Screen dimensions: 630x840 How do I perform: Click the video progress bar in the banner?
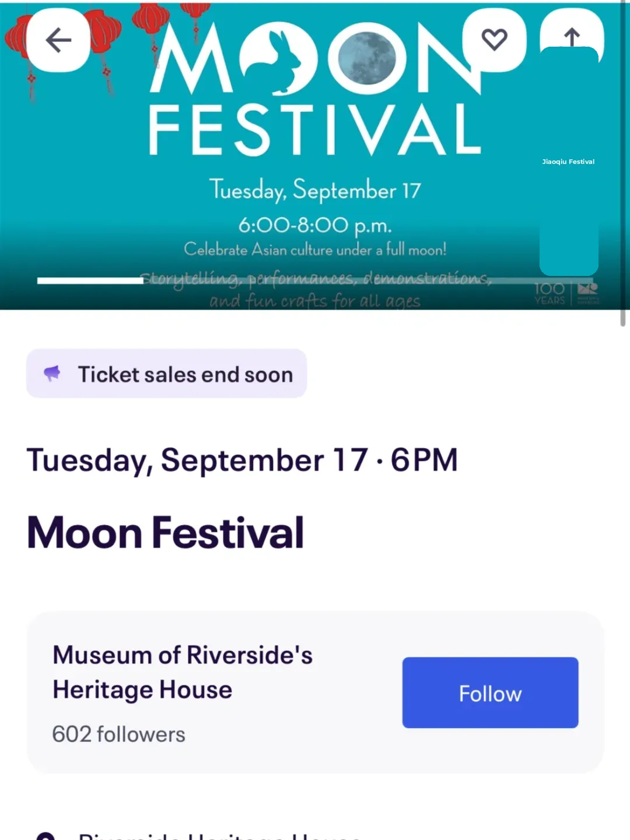90,281
